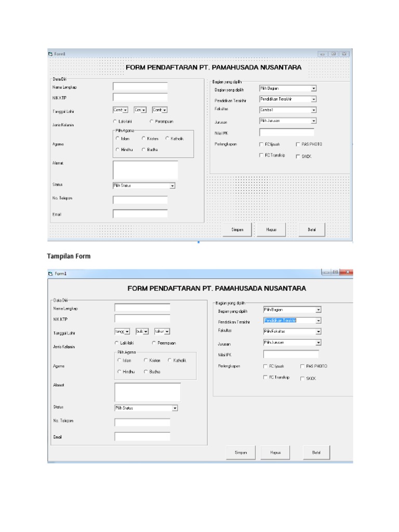Click Email field in running form
The image size is (399, 532).
click(x=142, y=436)
